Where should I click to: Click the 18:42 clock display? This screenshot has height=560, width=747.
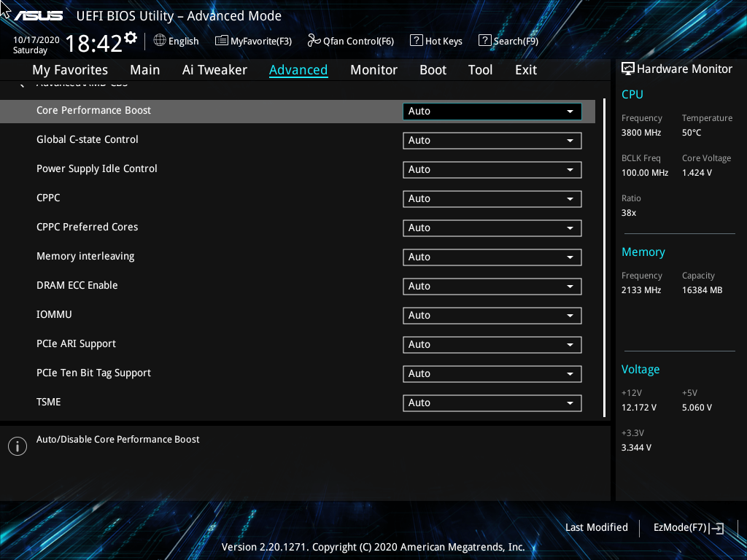click(x=94, y=44)
